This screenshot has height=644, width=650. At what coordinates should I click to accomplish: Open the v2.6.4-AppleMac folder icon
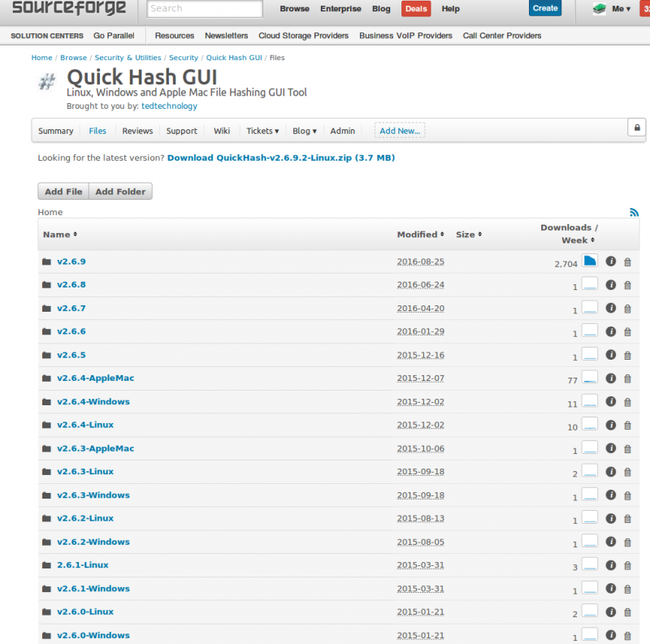tap(46, 378)
